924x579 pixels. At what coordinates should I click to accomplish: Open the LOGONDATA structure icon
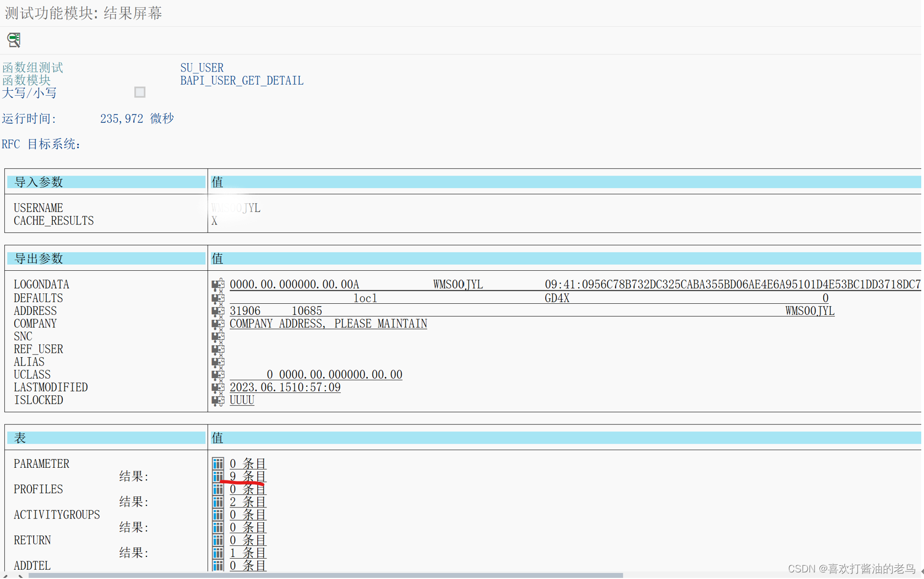[218, 285]
